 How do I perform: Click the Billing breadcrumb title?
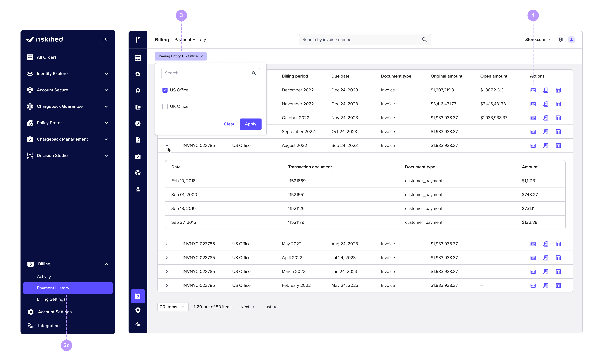[x=162, y=39]
